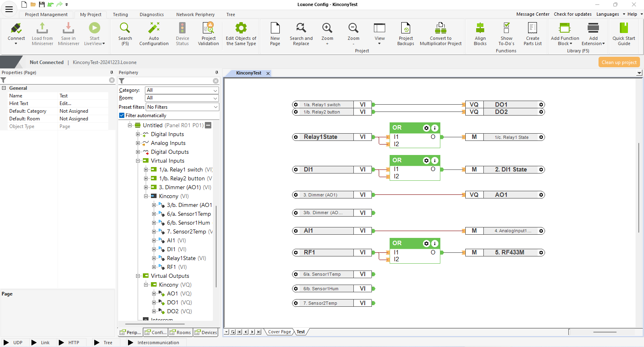644x347 pixels.
Task: Click the Add Function Block icon
Action: click(x=565, y=28)
